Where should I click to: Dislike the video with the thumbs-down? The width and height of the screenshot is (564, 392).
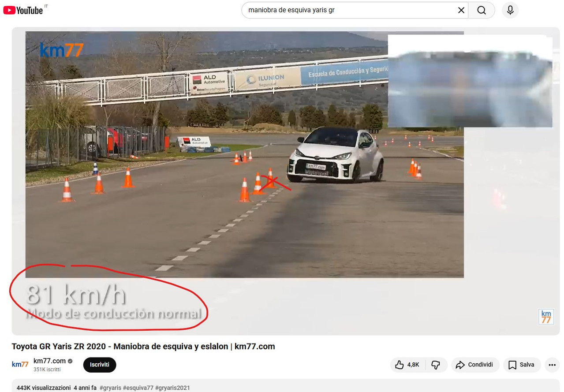click(436, 365)
